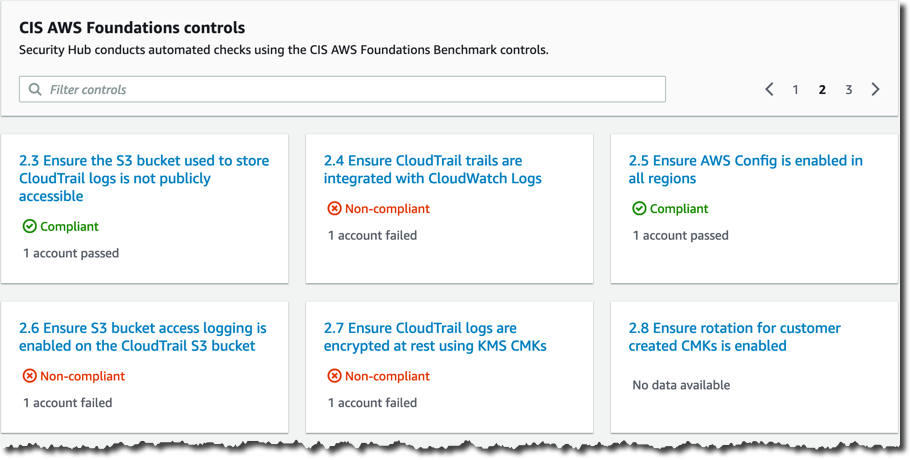Jump to page 3 of controls
The width and height of the screenshot is (910, 460).
coord(848,89)
